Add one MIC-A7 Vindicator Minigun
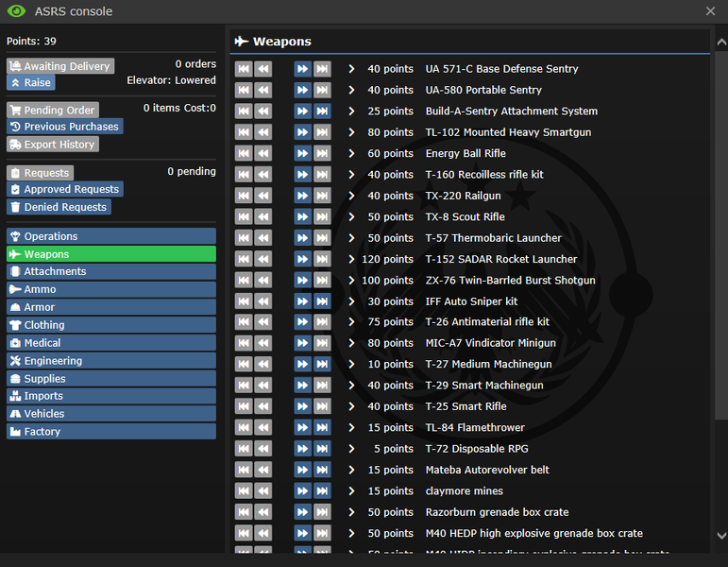The width and height of the screenshot is (728, 567). click(x=302, y=343)
